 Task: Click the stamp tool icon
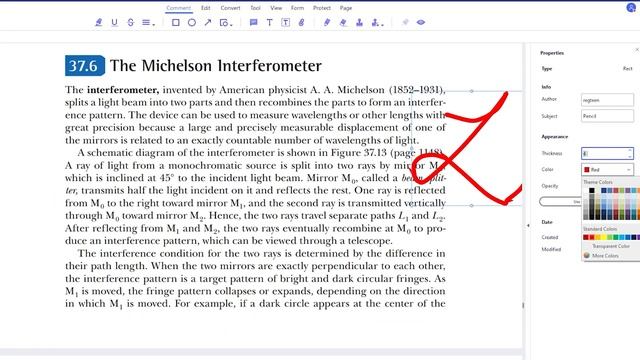coord(359,22)
